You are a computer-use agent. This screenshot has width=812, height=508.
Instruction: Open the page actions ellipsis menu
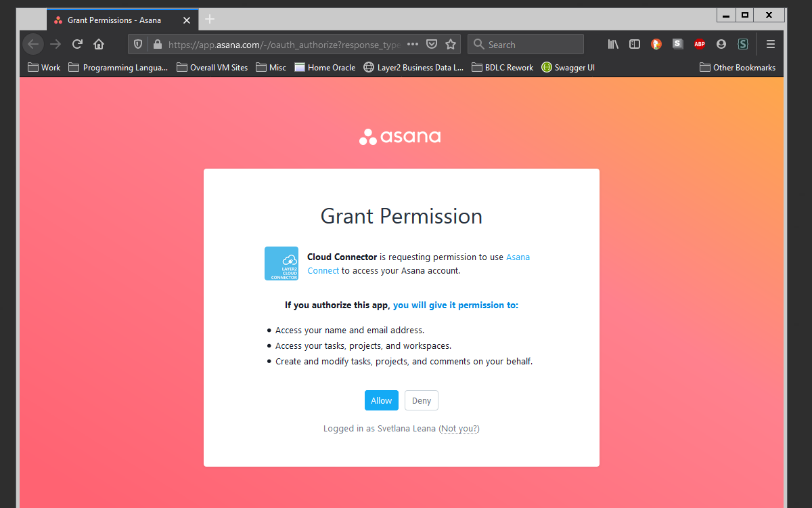[x=413, y=45]
